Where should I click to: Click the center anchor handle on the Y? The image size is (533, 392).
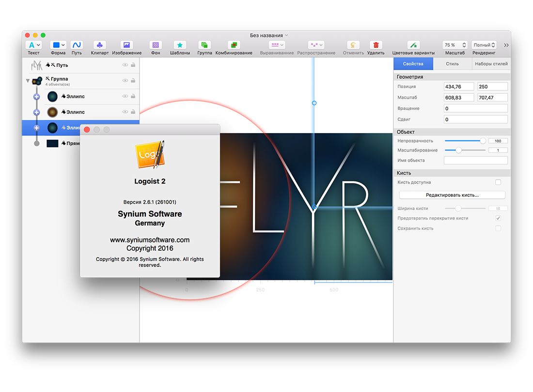[314, 206]
